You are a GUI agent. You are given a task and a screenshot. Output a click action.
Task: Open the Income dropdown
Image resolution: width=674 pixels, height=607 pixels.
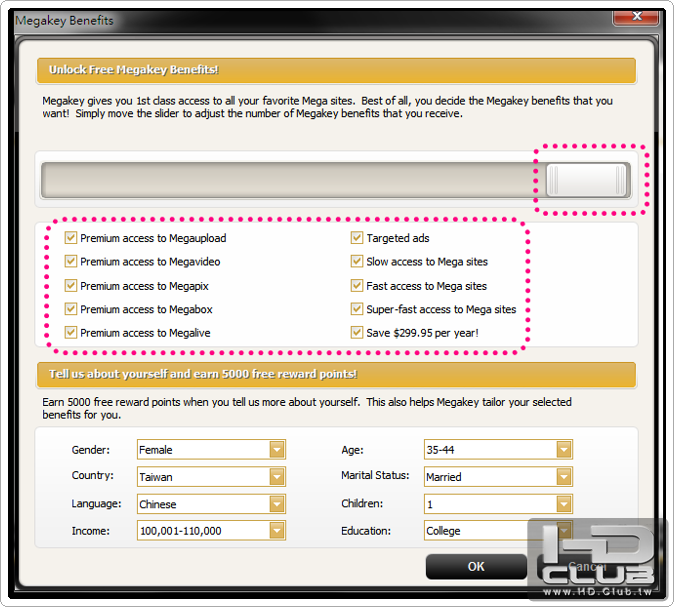(211, 531)
